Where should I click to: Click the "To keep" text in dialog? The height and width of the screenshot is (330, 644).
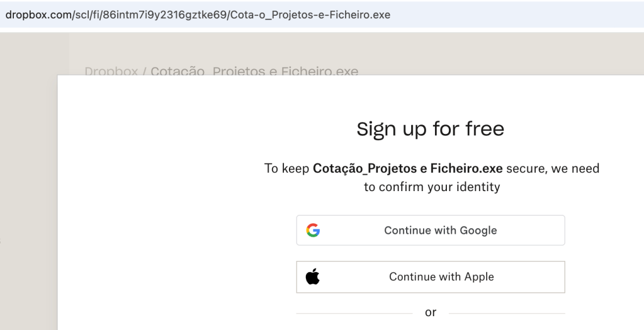pos(286,168)
